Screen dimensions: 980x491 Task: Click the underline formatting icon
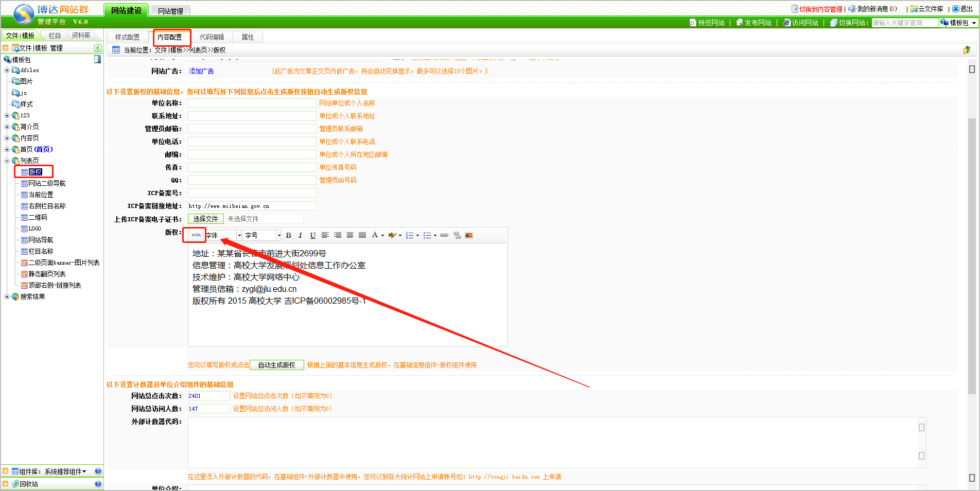(312, 235)
